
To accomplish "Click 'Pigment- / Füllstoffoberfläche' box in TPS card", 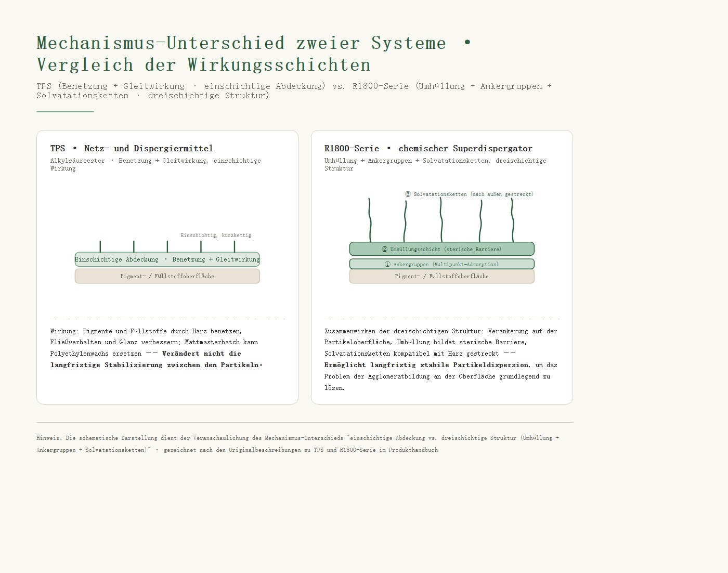I will click(x=167, y=276).
